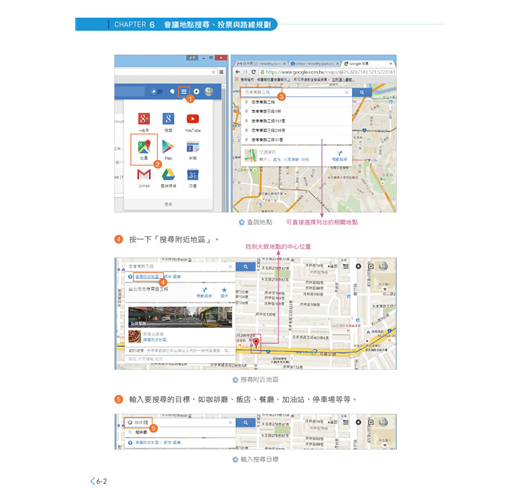Open Gmail from the apps launcher
Screen dimensions: 520x500
[x=144, y=177]
